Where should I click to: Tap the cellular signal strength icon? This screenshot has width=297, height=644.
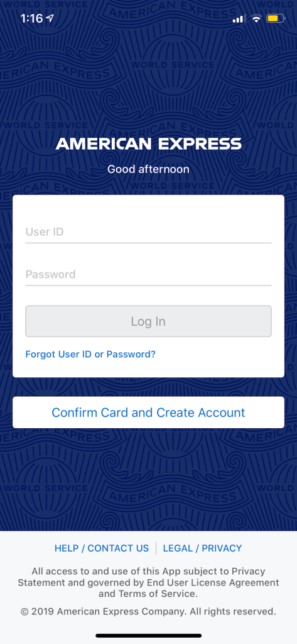[238, 19]
